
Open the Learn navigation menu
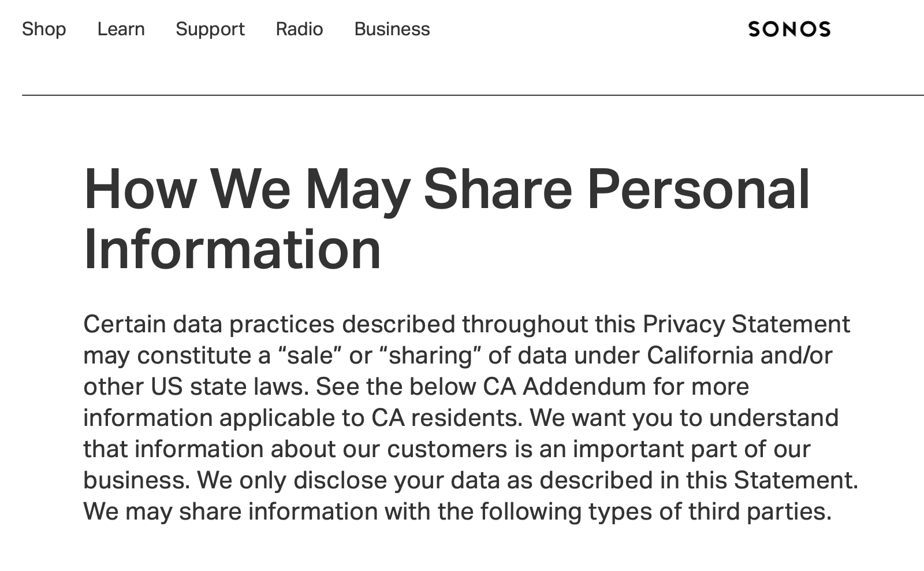pos(121,29)
